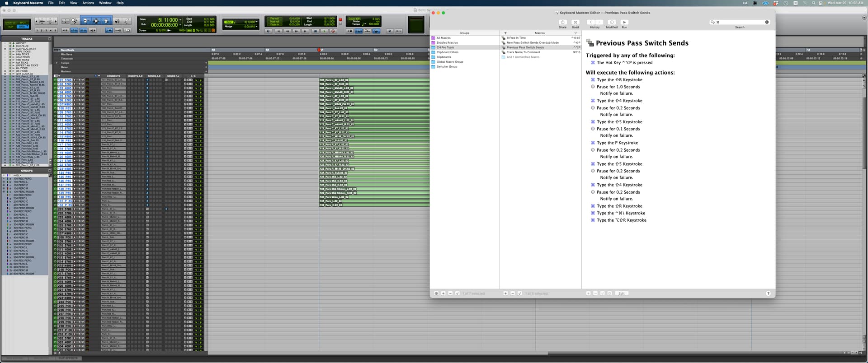The width and height of the screenshot is (868, 363).
Task: Select the Enabled Macros group
Action: coord(465,42)
